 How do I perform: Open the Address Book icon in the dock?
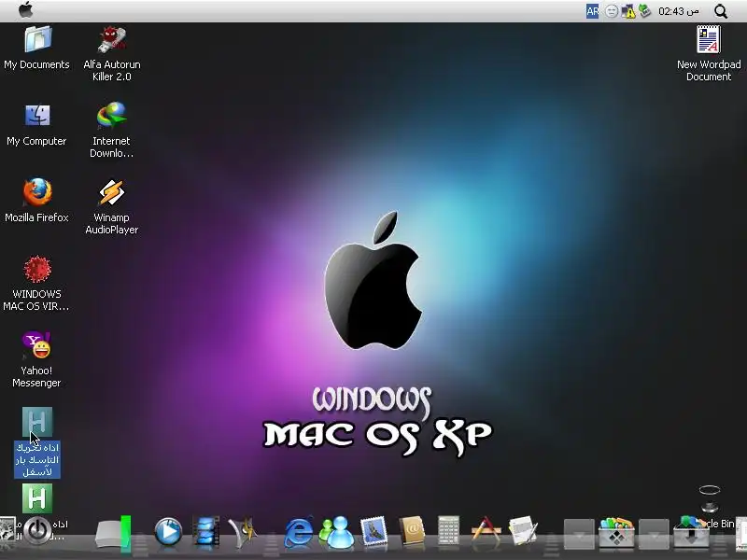point(411,530)
